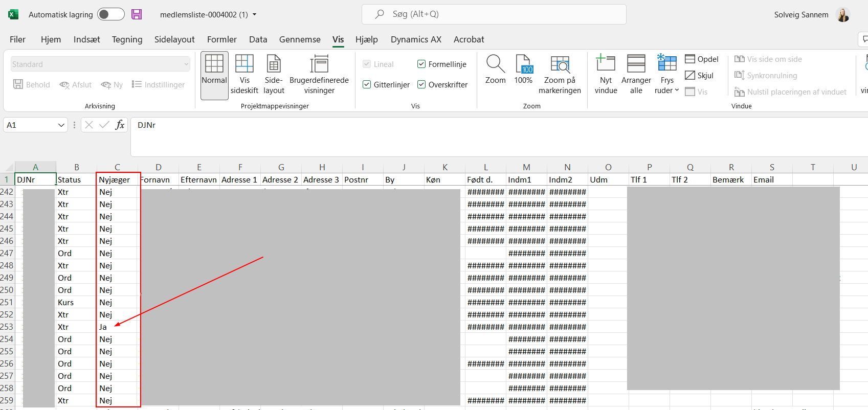Viewport: 868px width, 410px height.
Task: Click the Select All corner triangle
Action: [9, 167]
